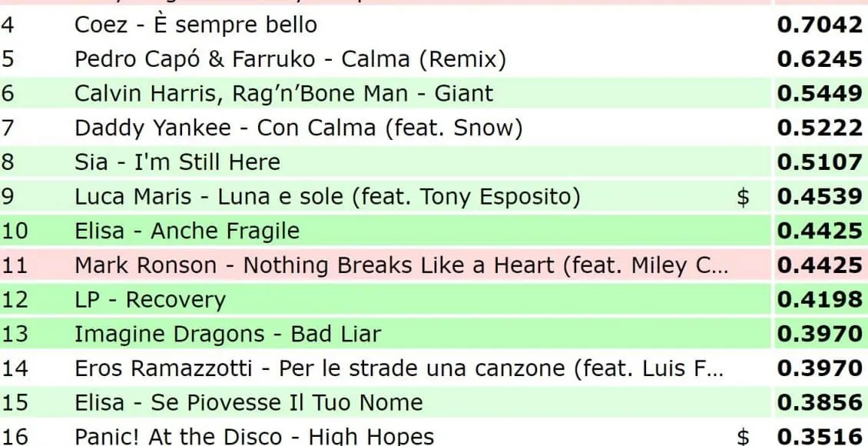Open Coez - È sempre bello entry
This screenshot has height=446, width=868.
coord(195,25)
